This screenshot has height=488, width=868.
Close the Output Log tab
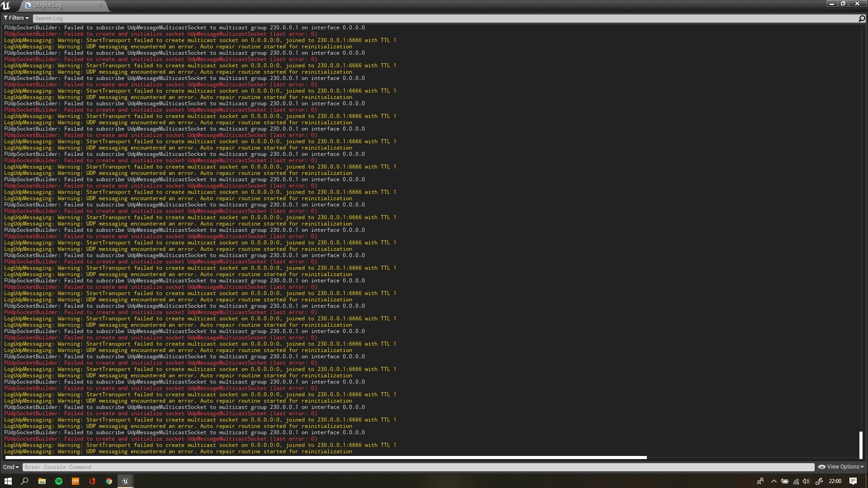click(100, 5)
